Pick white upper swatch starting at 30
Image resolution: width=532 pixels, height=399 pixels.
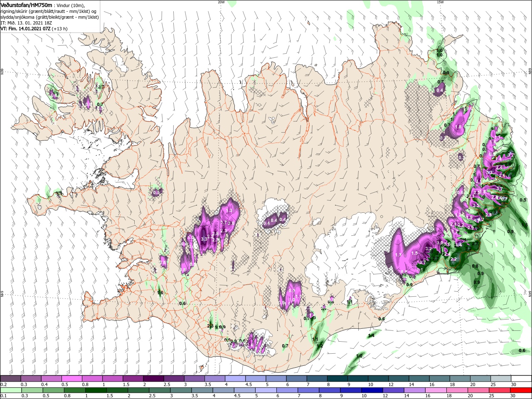pyautogui.click(x=521, y=379)
